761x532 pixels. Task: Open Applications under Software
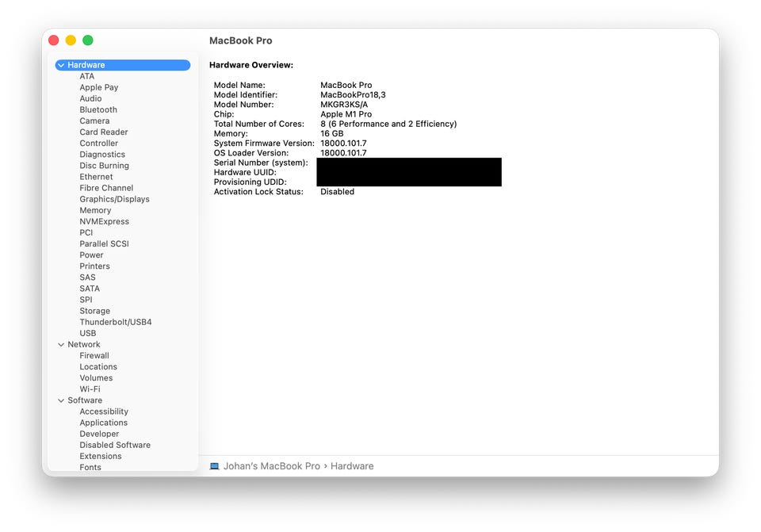click(103, 423)
